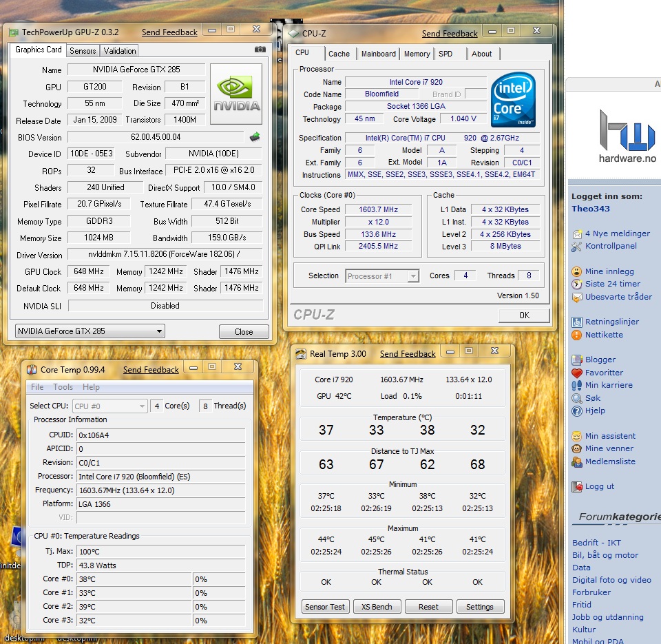
Task: Open the Bedrift - IKT forum category
Action: point(596,543)
